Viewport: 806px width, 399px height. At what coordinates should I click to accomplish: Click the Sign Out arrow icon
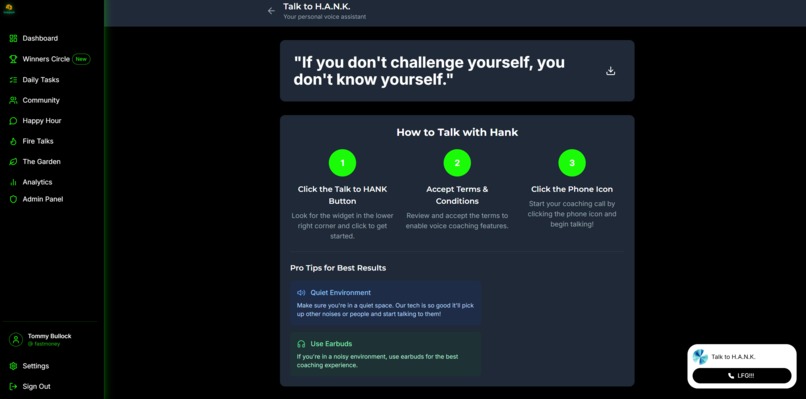point(13,387)
